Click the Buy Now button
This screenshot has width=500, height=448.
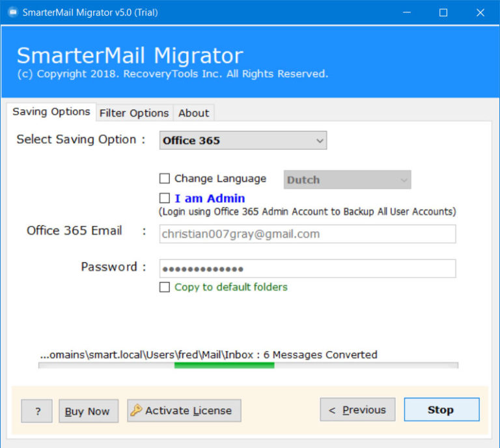click(89, 411)
